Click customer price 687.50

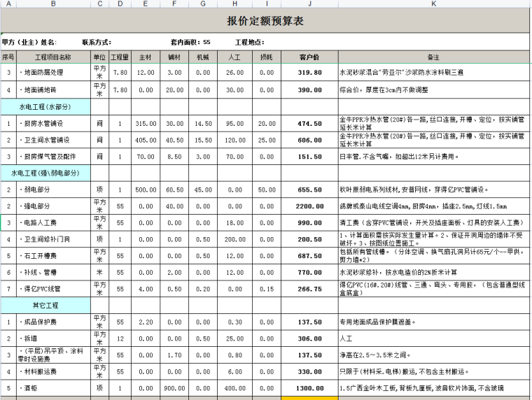[x=310, y=256]
